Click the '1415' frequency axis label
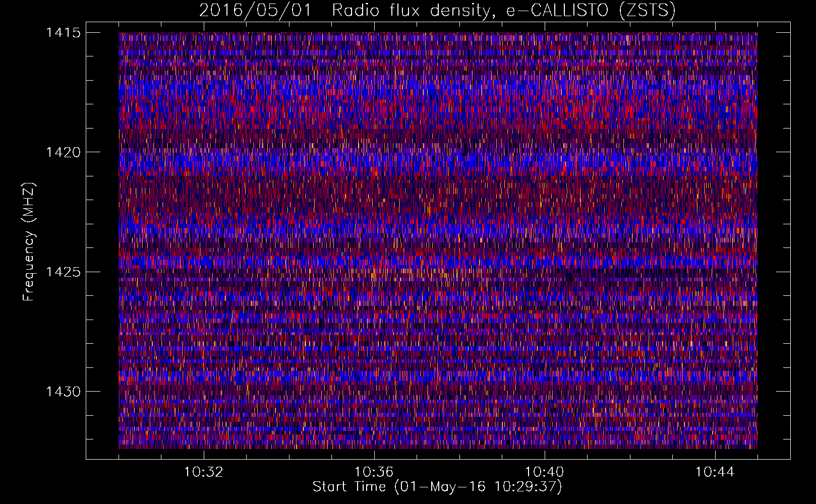This screenshot has height=504, width=816. click(x=63, y=33)
